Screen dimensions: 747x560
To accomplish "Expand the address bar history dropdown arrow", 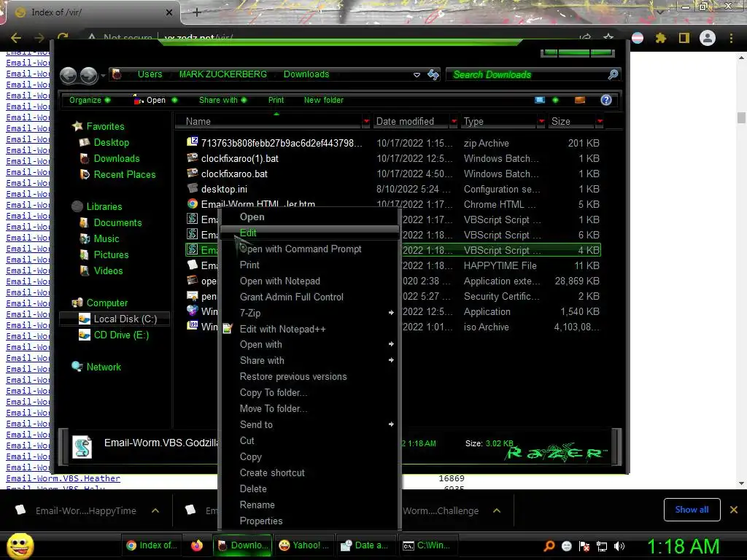I will tap(417, 75).
